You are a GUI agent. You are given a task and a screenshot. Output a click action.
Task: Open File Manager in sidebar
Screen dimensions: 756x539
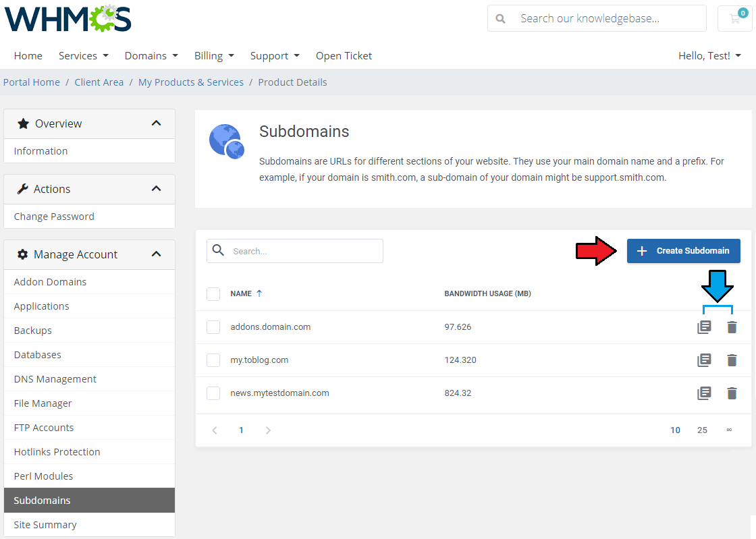click(x=89, y=403)
